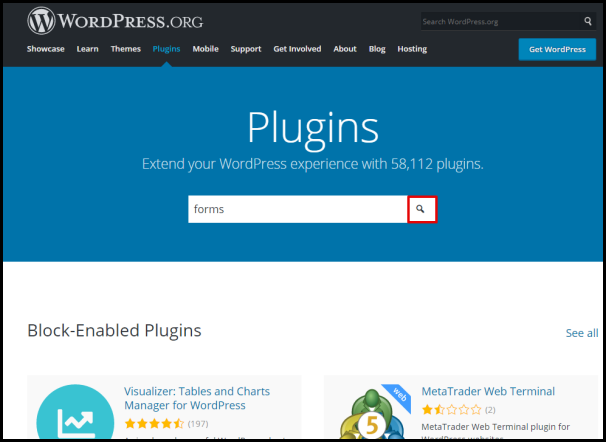Open the Visualizer plugin chart icon
Viewport: 606px width, 442px height.
coord(75,412)
